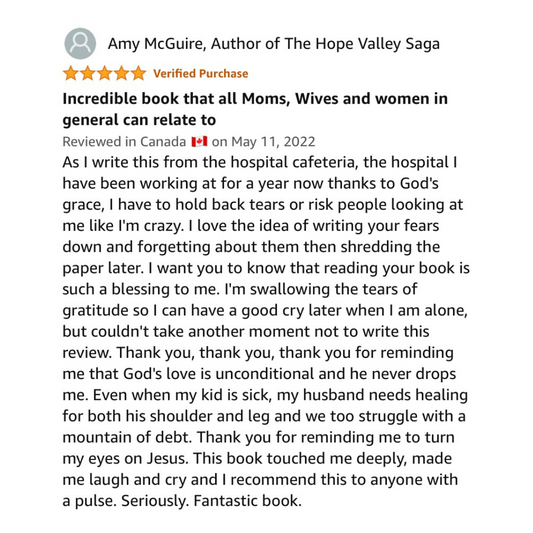Click the fifth orange rating star
Viewport: 533px width, 533px height.
click(x=139, y=73)
